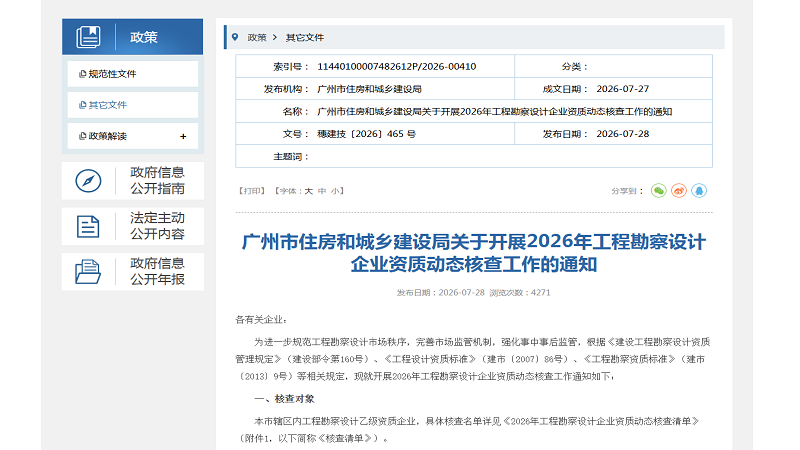Click the blue article headline
This screenshot has height=450, width=800.
[x=473, y=253]
